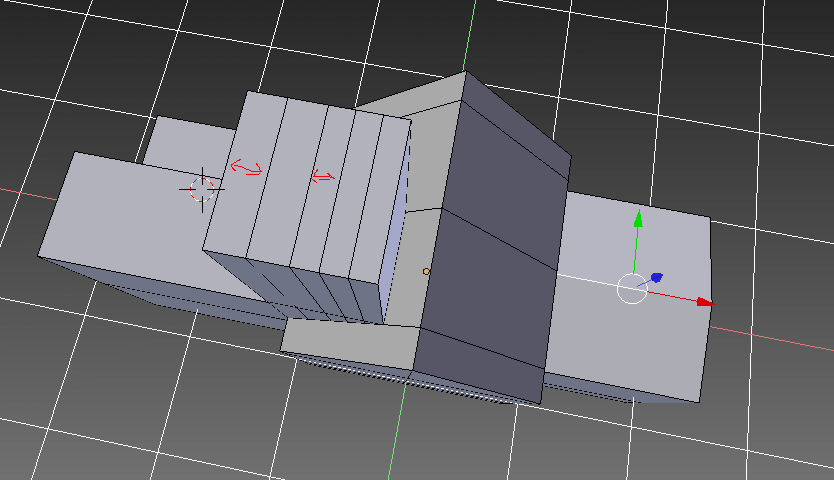The height and width of the screenshot is (480, 834).
Task: Click the white circle at manipulator center
Action: 632,288
